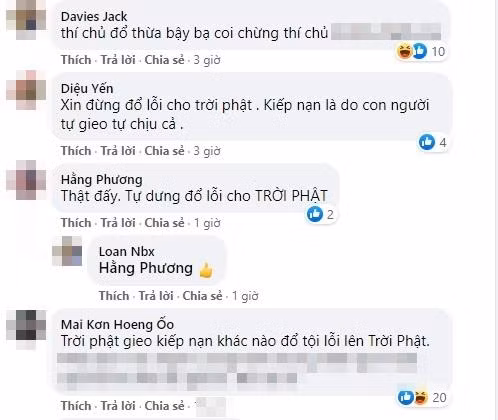Open Davies Jack's profile picture
498x420 pixels.
pyautogui.click(x=26, y=19)
